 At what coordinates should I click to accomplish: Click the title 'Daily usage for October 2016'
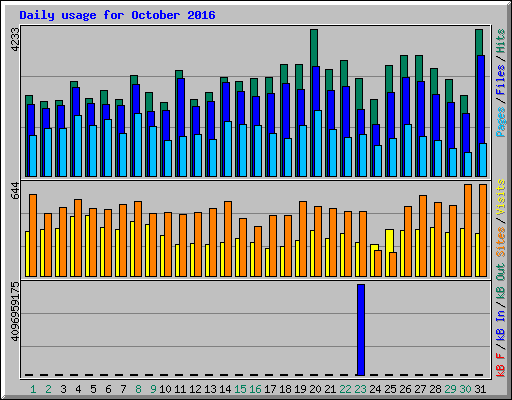(x=117, y=16)
